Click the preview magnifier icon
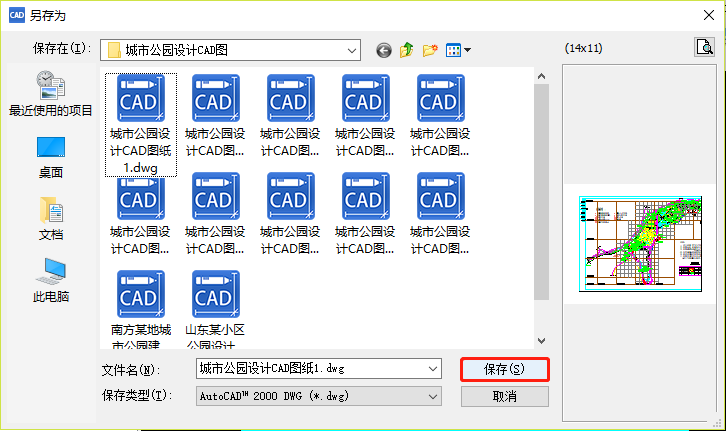This screenshot has width=726, height=431. (705, 47)
